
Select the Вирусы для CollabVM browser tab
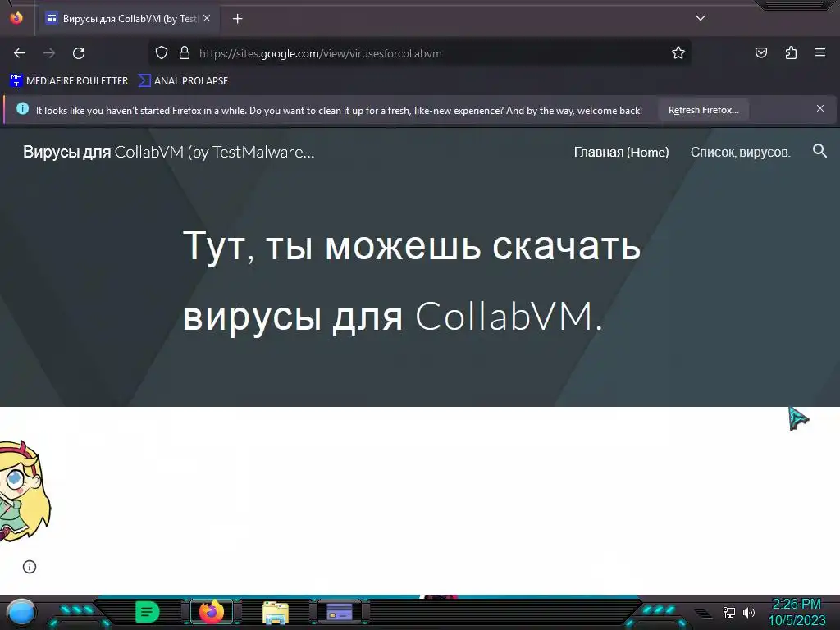[x=127, y=19]
